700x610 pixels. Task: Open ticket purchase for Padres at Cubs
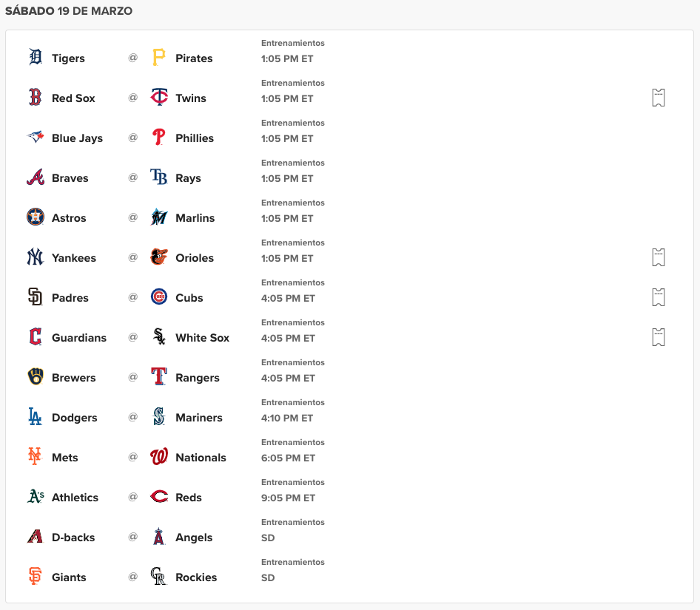(x=658, y=296)
